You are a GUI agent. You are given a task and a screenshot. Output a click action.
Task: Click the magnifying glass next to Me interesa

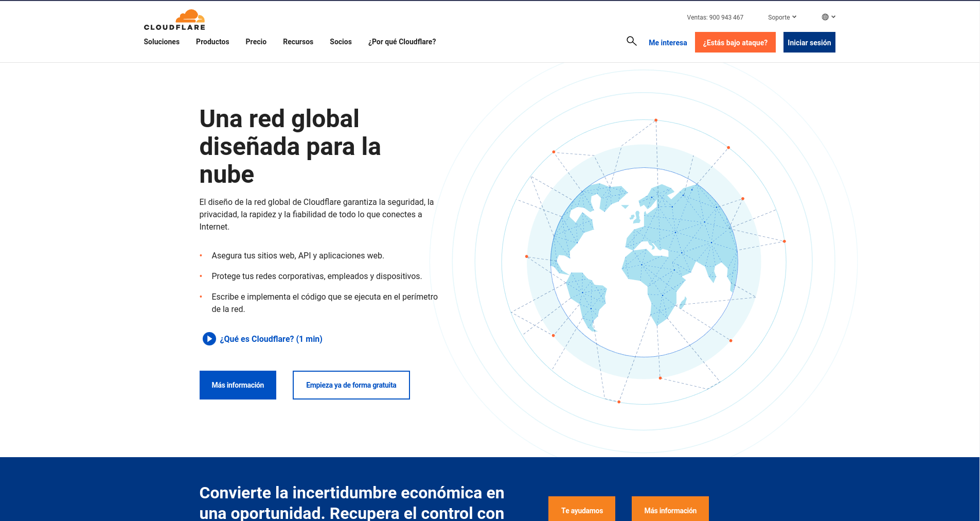pos(631,41)
